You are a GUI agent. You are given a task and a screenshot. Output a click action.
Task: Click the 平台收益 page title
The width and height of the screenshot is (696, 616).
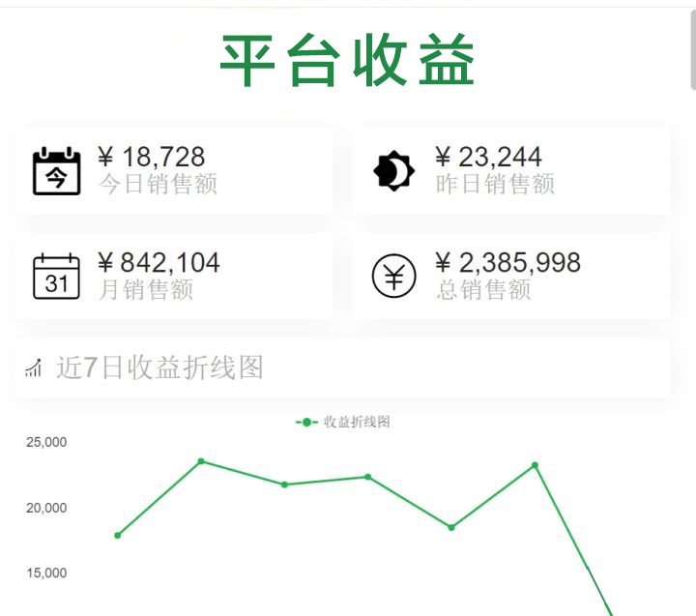coord(348,60)
